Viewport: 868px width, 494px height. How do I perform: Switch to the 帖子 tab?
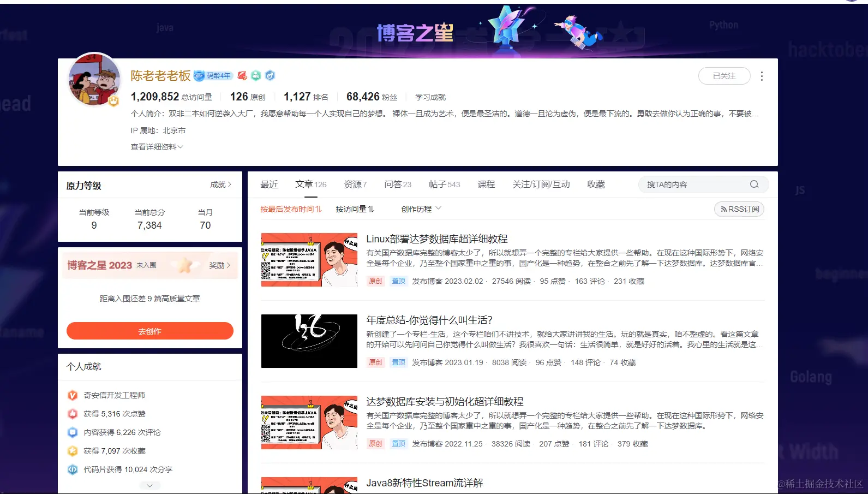point(445,184)
